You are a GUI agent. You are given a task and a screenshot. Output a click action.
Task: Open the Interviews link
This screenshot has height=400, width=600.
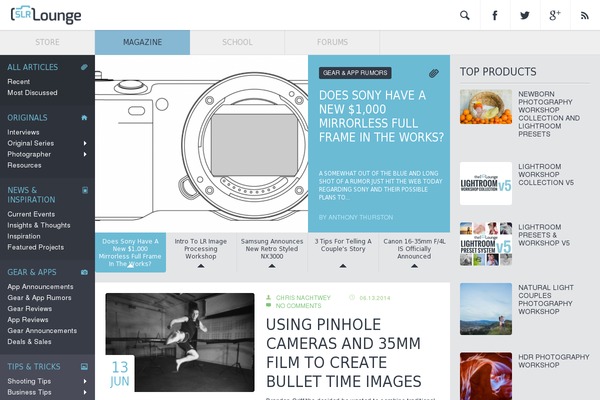point(23,132)
